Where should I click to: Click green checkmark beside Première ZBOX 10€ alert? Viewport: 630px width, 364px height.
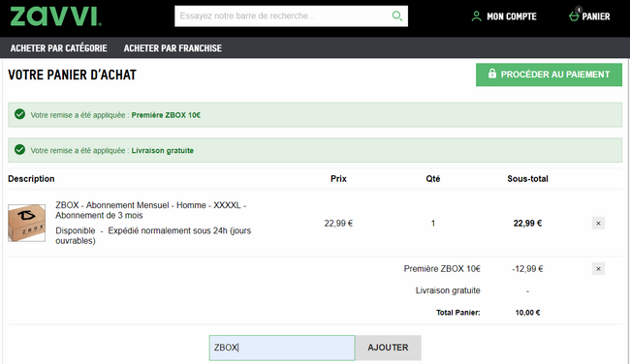click(x=19, y=115)
